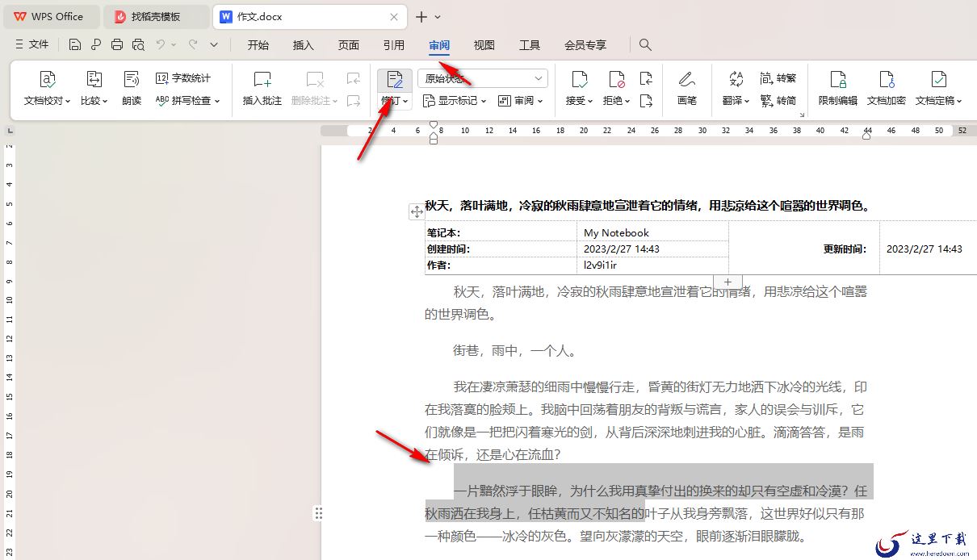Switch to the 找稻壳模板 tab

coord(158,16)
